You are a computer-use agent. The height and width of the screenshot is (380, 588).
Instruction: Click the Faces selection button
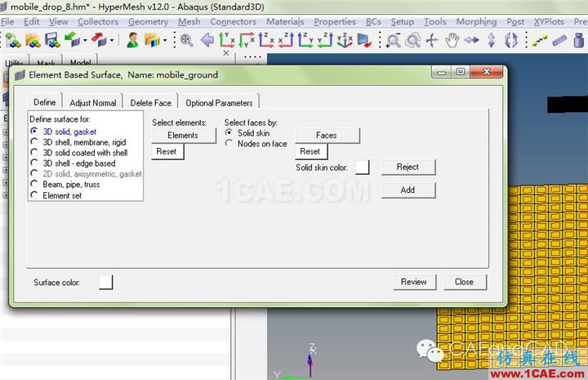pyautogui.click(x=327, y=136)
